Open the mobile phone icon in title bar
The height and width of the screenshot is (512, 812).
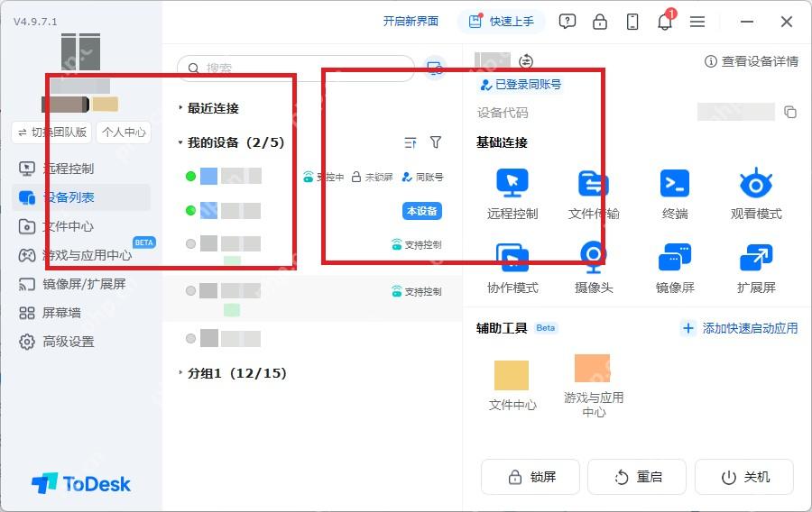point(632,22)
